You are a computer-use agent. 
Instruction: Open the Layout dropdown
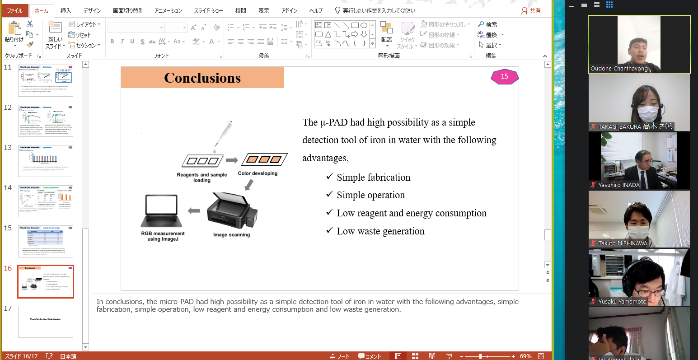pyautogui.click(x=84, y=24)
